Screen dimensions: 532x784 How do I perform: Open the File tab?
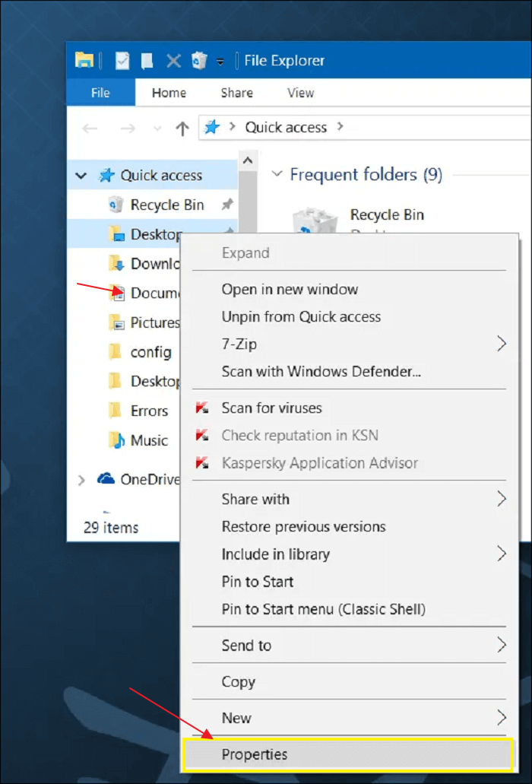[x=100, y=93]
